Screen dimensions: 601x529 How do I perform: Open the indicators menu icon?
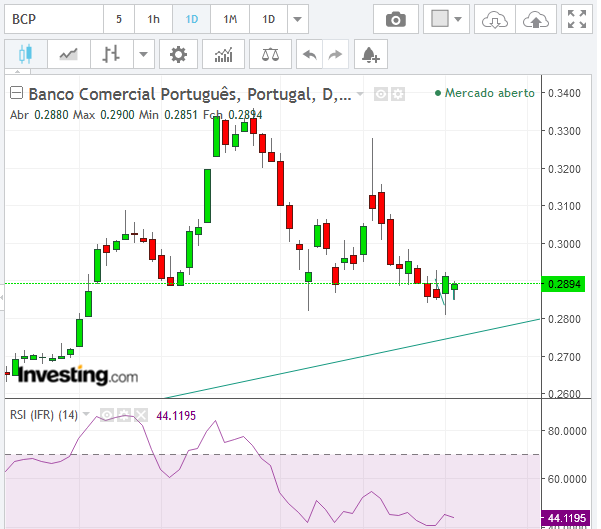[x=223, y=54]
